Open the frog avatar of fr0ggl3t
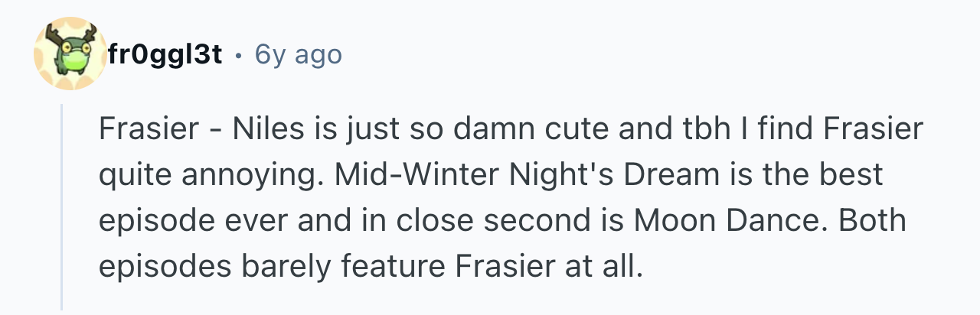 point(68,53)
